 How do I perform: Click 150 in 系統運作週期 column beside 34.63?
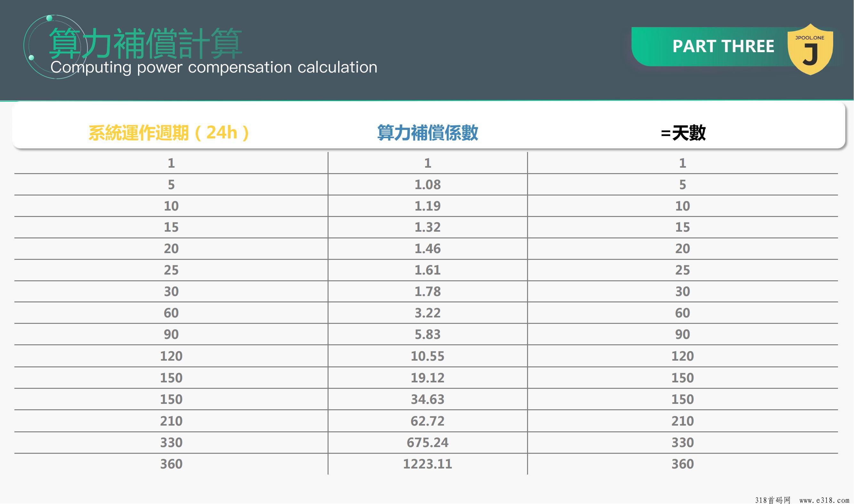171,399
